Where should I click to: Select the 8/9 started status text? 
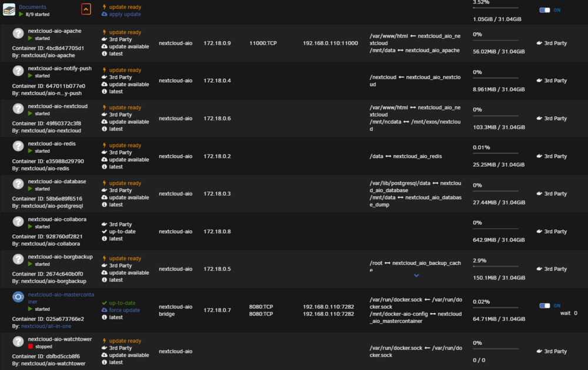click(38, 14)
